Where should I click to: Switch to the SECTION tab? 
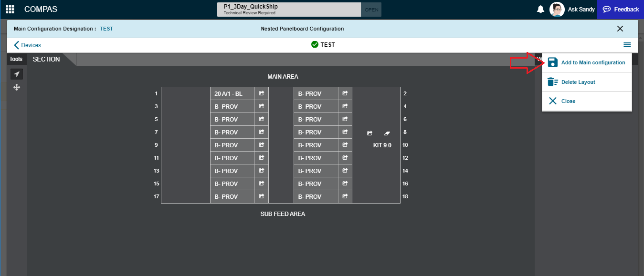pyautogui.click(x=46, y=59)
